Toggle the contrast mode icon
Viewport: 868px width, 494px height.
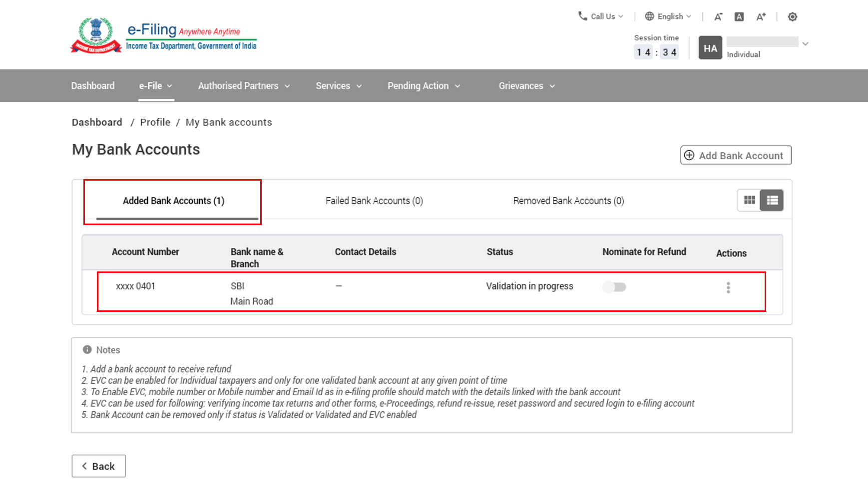coord(792,17)
